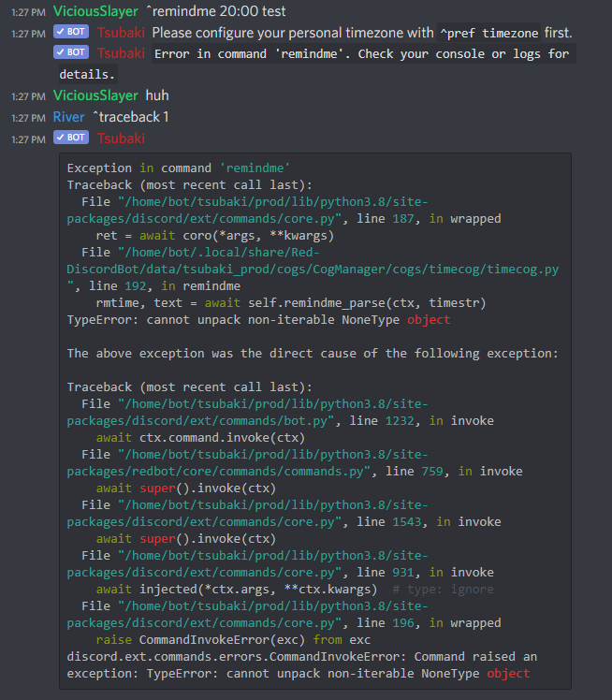612x700 pixels.
Task: Click 'discord.ext.commands.errors.CommandInvokeError' line
Action: pyautogui.click(x=302, y=657)
